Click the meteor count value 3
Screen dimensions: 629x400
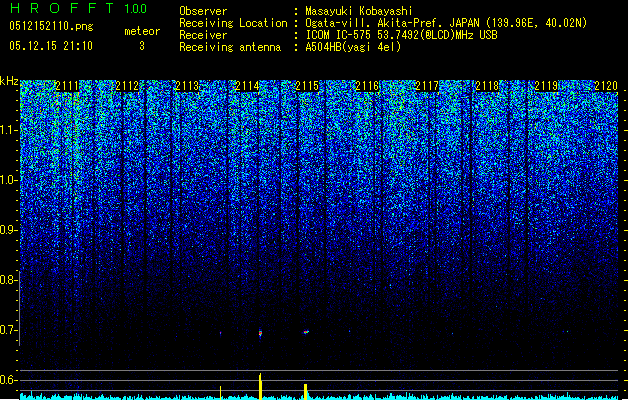pos(142,46)
